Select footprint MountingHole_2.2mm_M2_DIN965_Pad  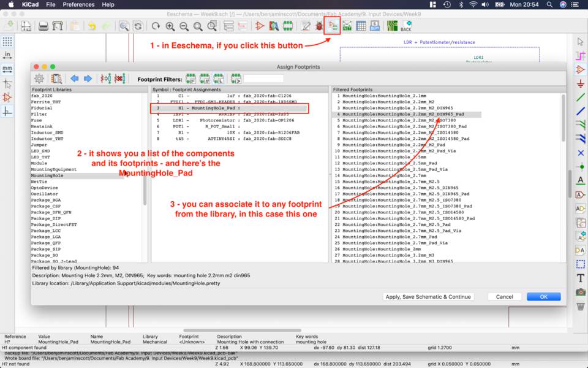tap(407, 114)
